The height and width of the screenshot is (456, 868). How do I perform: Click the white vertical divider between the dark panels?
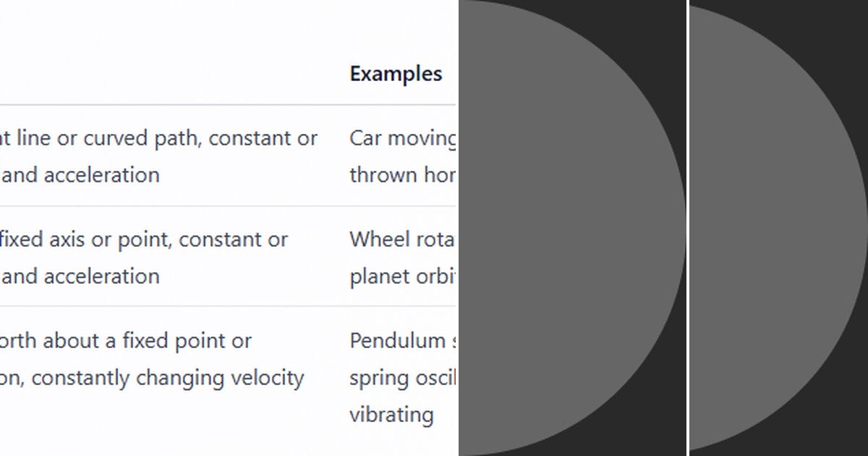(688, 228)
